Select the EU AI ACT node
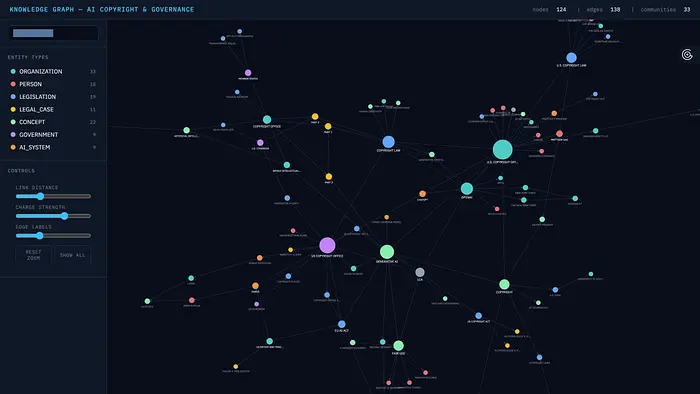Screen dimensions: 700x394 [x=342, y=324]
